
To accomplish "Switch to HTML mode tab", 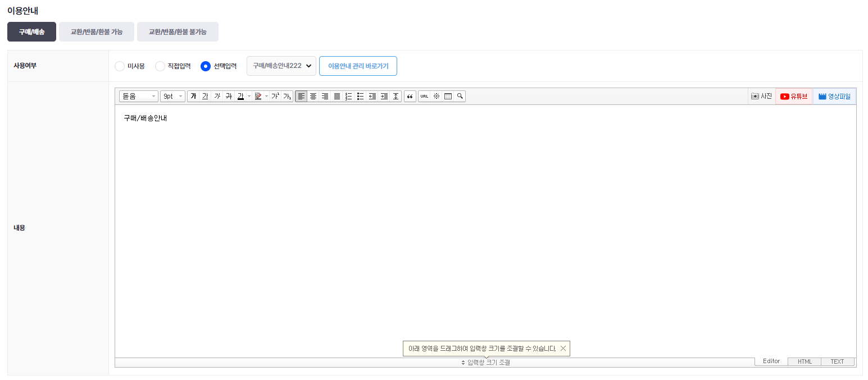I will tap(805, 361).
